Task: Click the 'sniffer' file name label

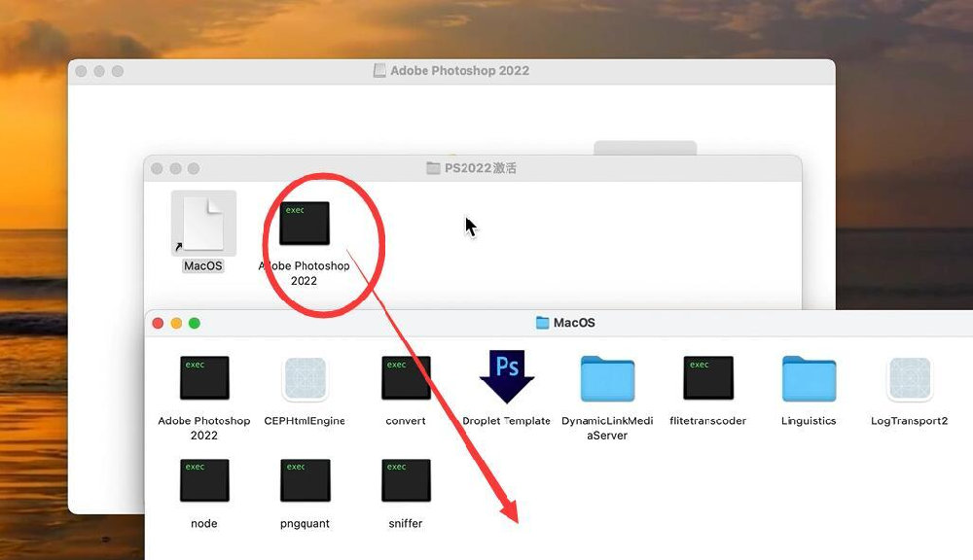Action: click(406, 523)
